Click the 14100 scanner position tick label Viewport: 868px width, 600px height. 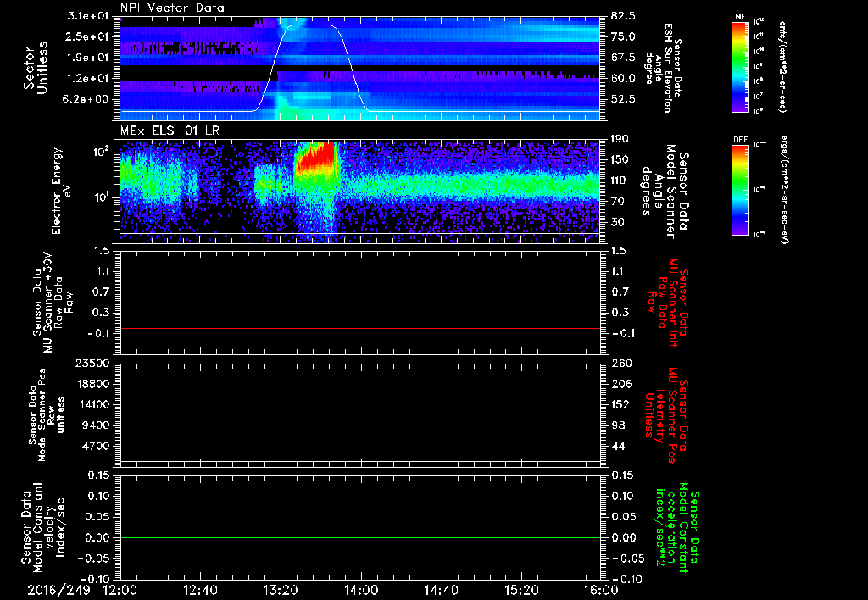click(93, 404)
